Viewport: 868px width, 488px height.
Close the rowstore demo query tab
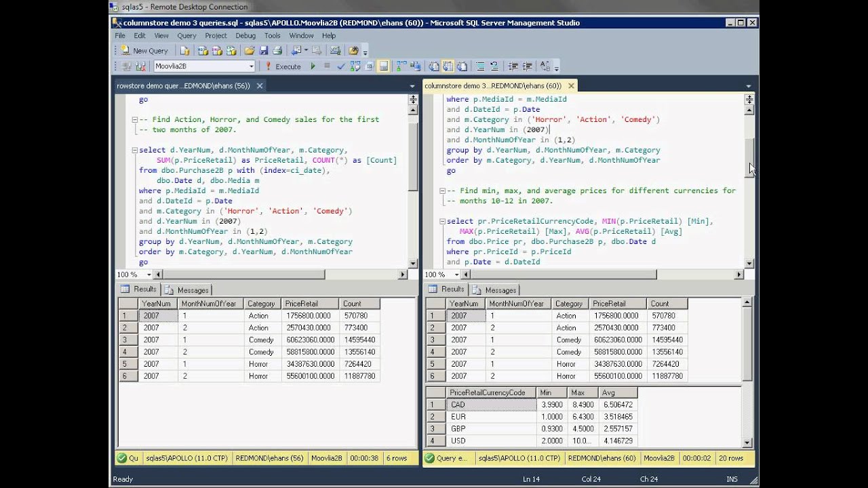click(259, 86)
